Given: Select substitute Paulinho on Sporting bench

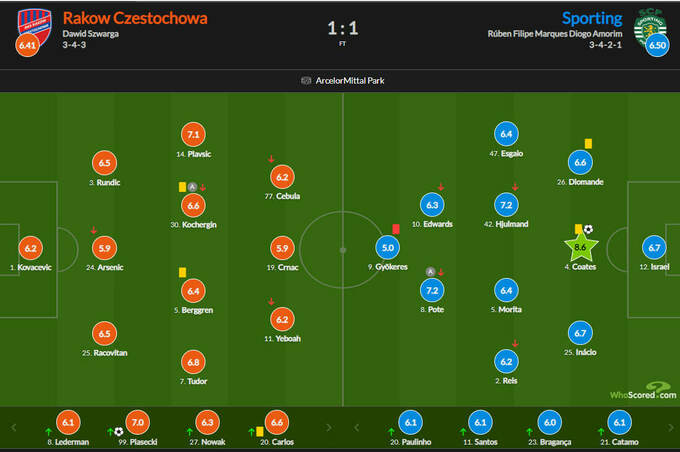Looking at the screenshot, I should click(409, 423).
